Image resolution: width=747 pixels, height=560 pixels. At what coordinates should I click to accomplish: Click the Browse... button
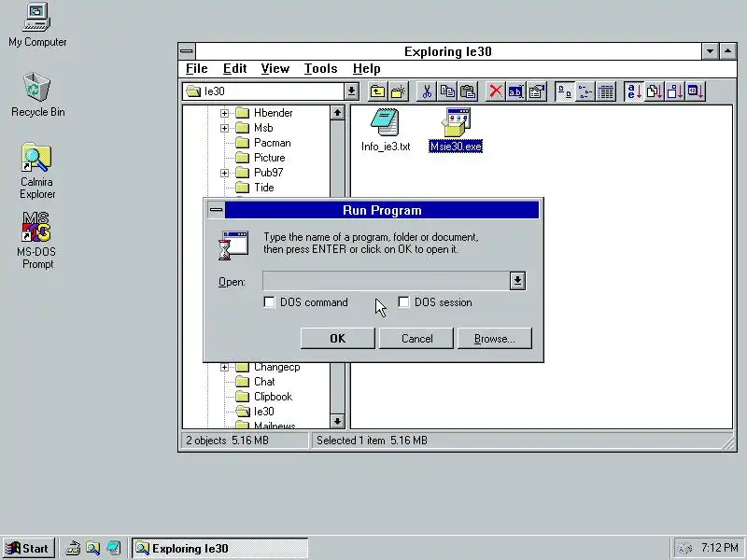pos(495,338)
